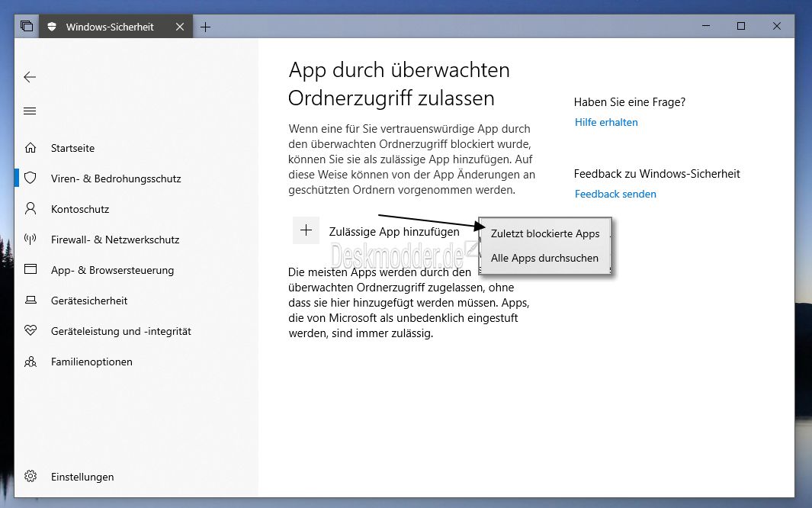Click the family icon for Familienoptionen
The width and height of the screenshot is (812, 508).
30,362
